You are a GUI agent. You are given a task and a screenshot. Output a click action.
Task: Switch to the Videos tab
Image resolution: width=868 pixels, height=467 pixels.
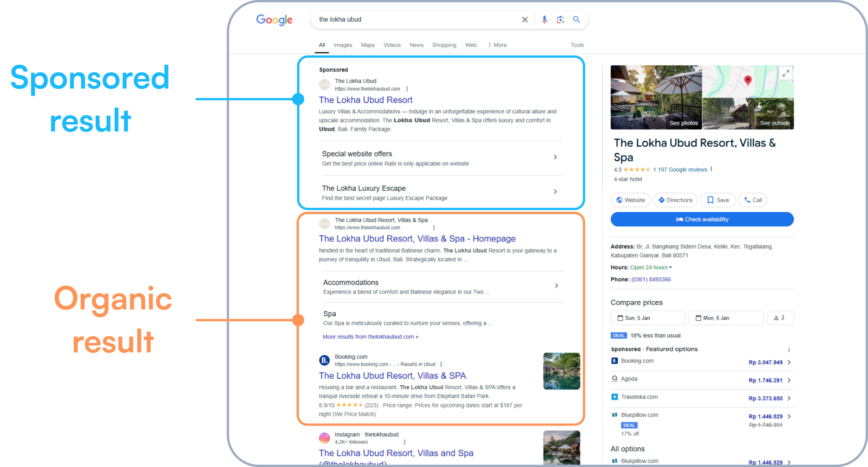[x=392, y=45]
